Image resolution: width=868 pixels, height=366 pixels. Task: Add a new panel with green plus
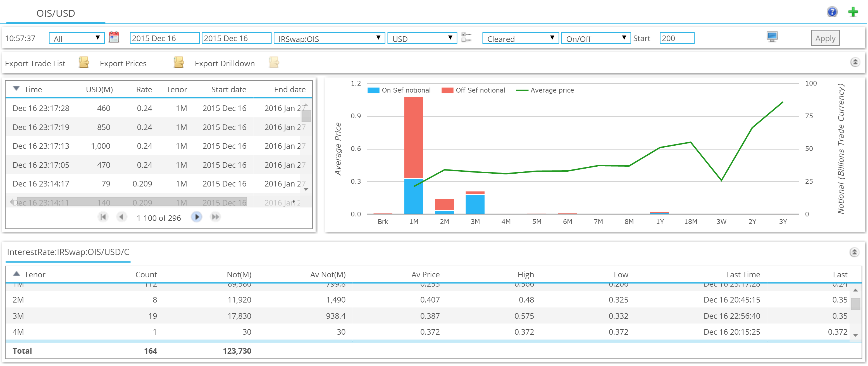[853, 12]
